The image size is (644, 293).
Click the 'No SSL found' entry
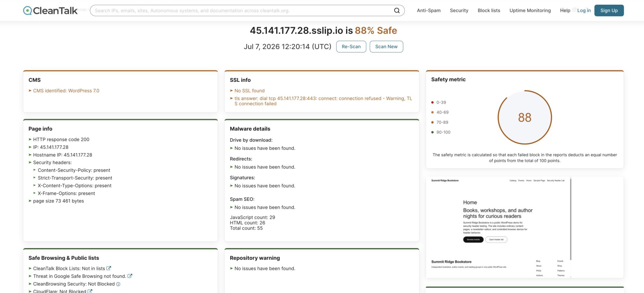pyautogui.click(x=249, y=91)
